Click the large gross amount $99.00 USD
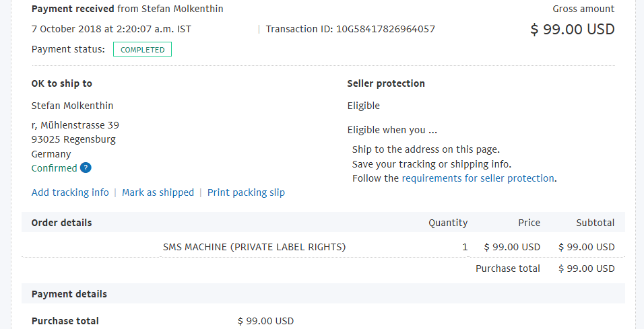Screen dimensions: 644x329 pyautogui.click(x=573, y=29)
